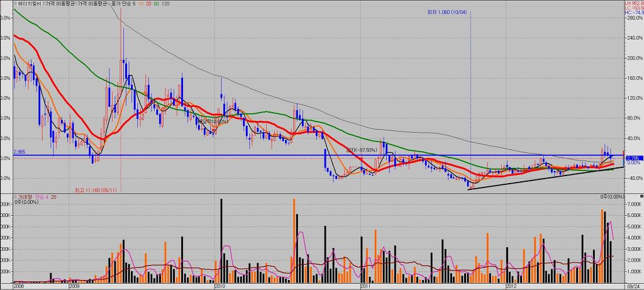644x290 pixels.
Task: Click the 7,000K volume axis label
Action: tap(635, 204)
